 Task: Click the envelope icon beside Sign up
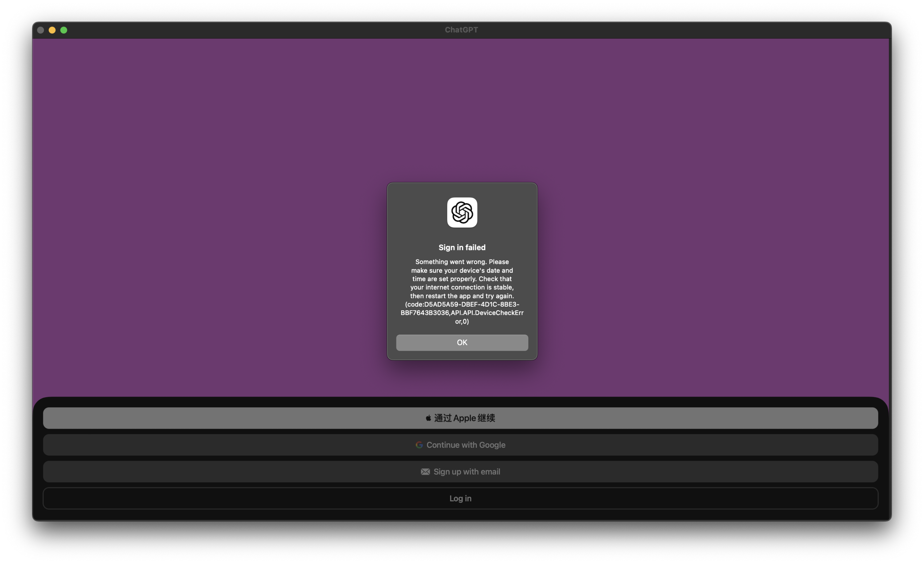pos(425,472)
